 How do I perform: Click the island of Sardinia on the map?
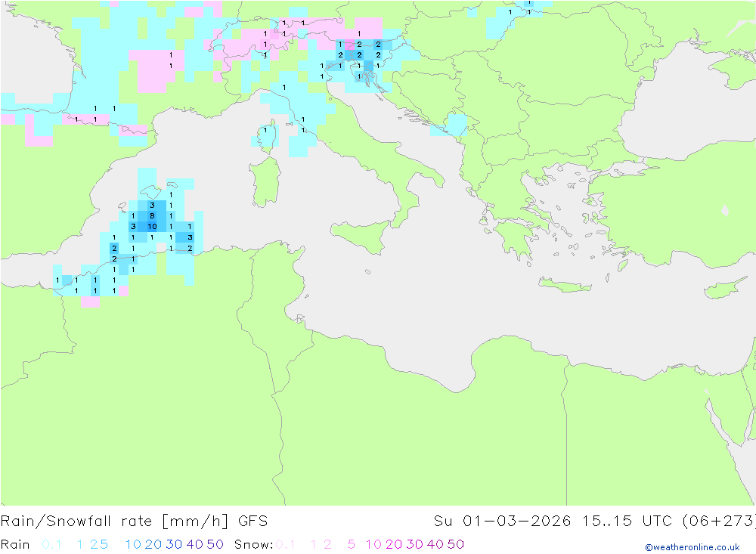click(x=265, y=182)
